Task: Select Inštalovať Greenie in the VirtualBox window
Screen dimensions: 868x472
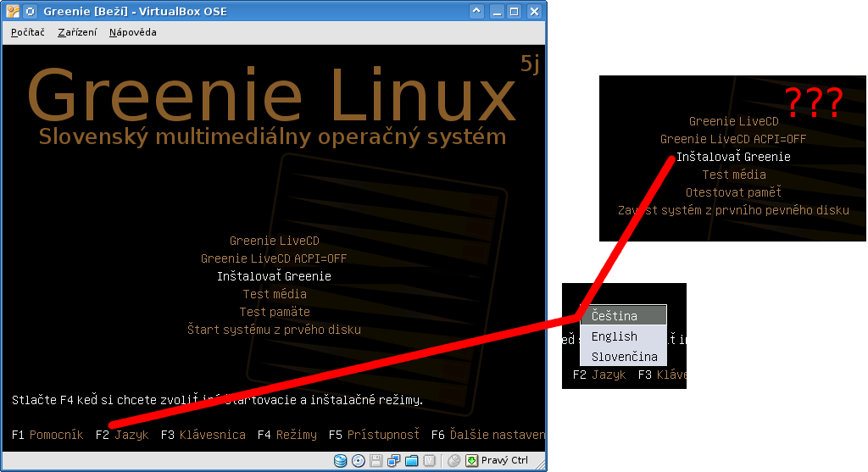Action: [274, 276]
